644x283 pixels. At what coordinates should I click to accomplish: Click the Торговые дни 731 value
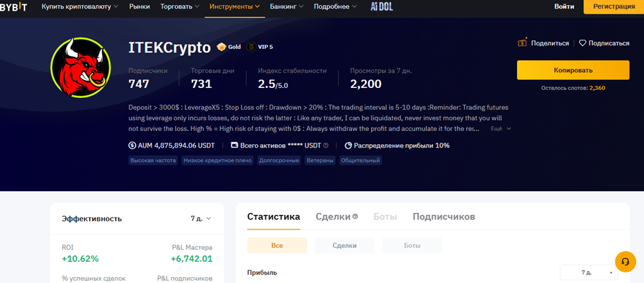(201, 84)
